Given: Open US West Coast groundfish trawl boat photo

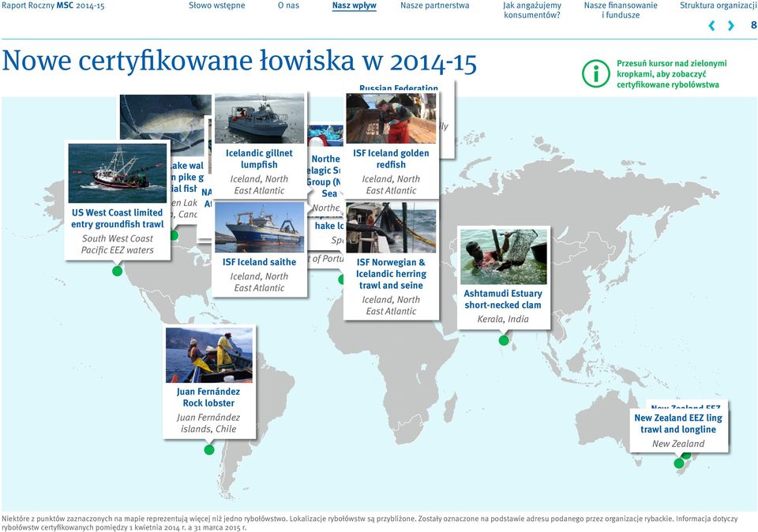Looking at the screenshot, I should (x=118, y=173).
